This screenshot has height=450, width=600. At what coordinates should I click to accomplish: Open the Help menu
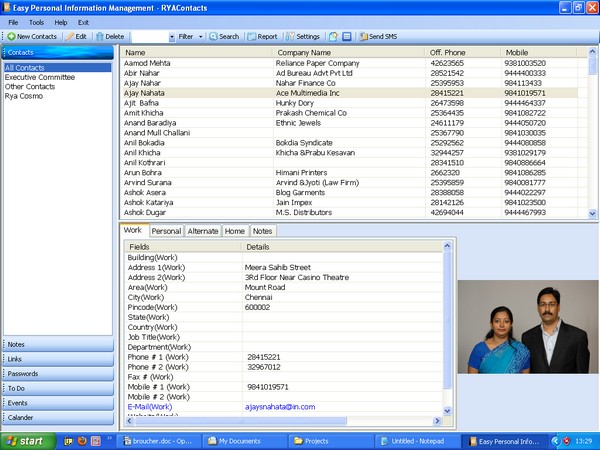[60, 23]
